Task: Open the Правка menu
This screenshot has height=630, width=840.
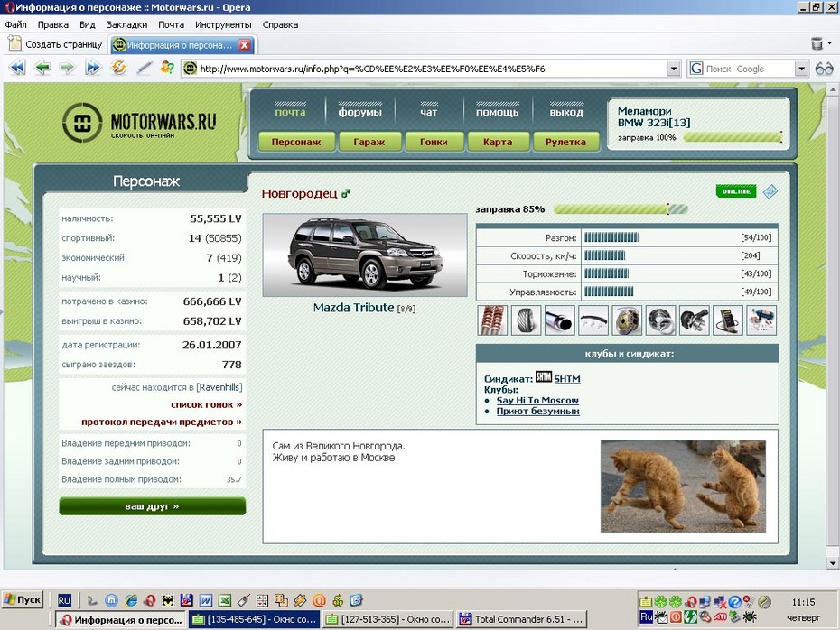Action: 53,24
